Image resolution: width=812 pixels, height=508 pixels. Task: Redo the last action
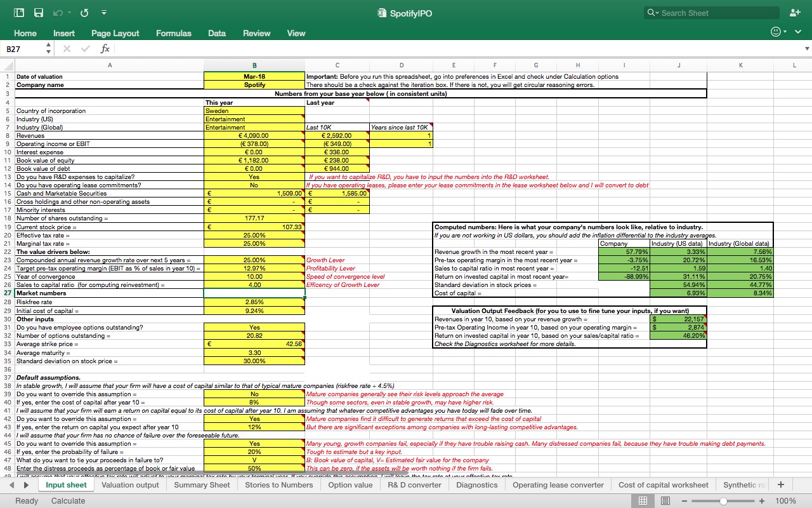[x=84, y=13]
